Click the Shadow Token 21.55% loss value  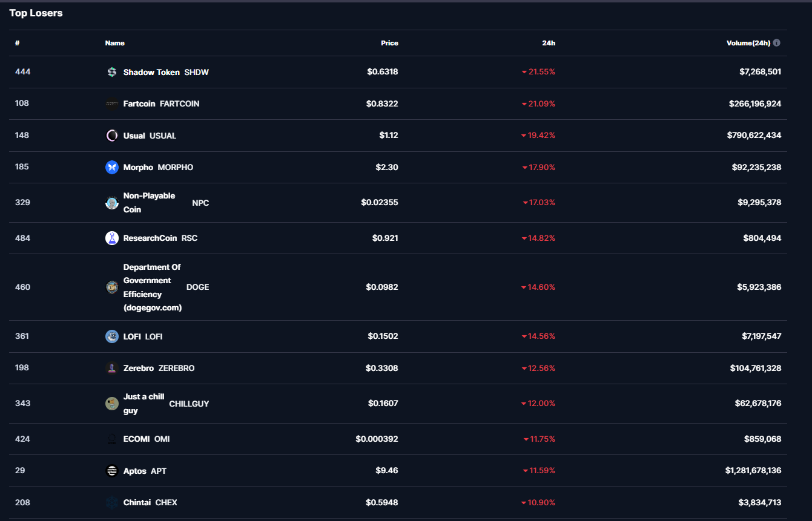point(541,71)
